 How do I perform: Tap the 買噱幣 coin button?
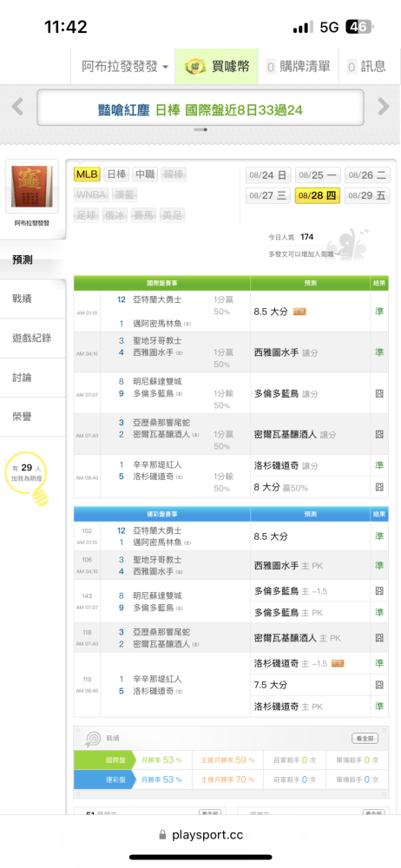point(217,67)
